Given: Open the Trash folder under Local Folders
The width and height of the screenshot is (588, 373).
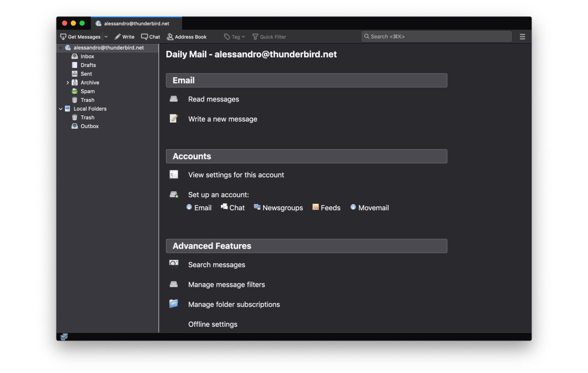Looking at the screenshot, I should pyautogui.click(x=87, y=117).
